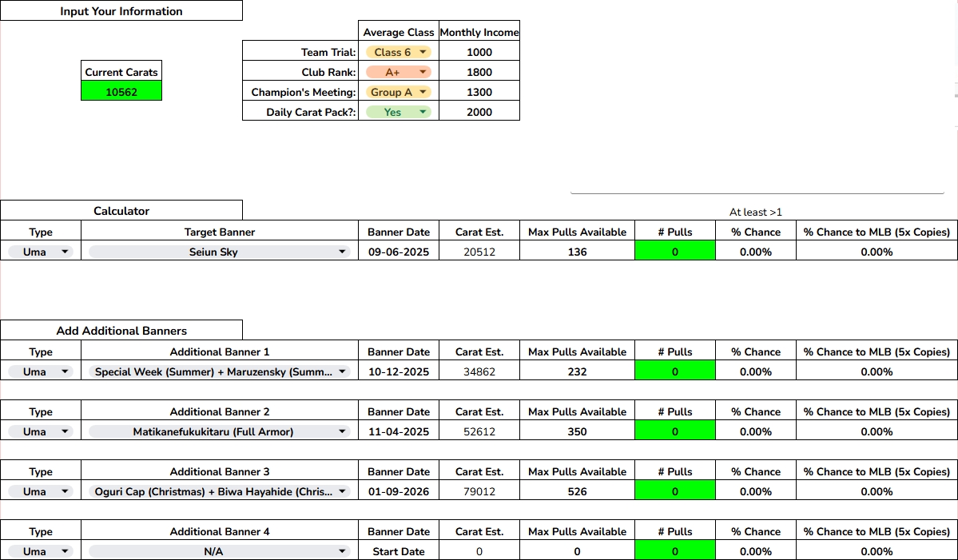
Task: Open the Type dropdown for Additional Banner 1
Action: point(40,371)
